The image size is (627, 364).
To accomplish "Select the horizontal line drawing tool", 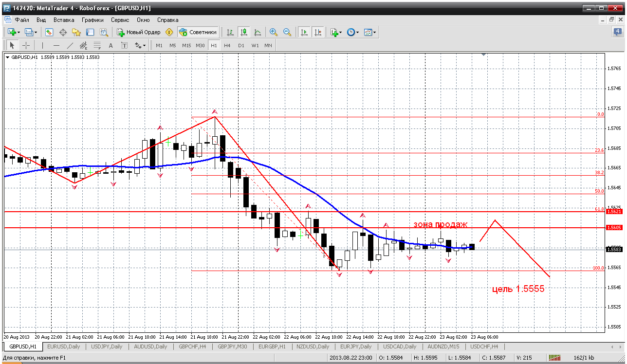I will [x=56, y=45].
